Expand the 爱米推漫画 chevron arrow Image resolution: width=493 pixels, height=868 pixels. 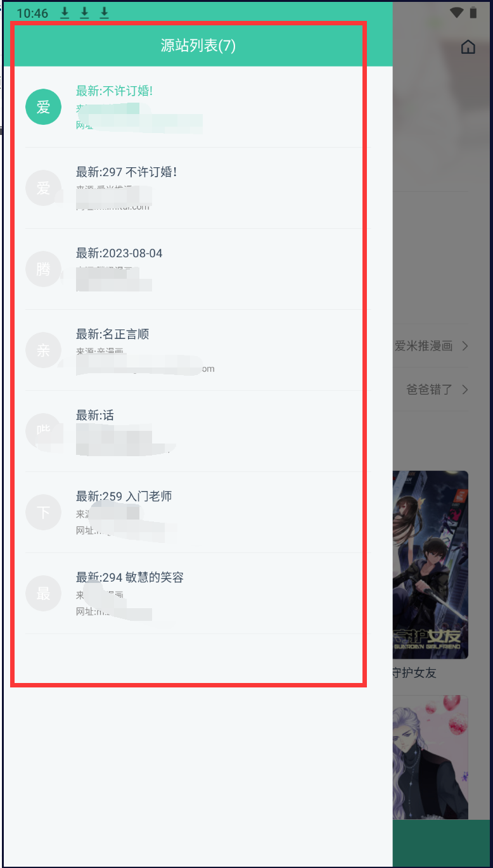(x=465, y=346)
